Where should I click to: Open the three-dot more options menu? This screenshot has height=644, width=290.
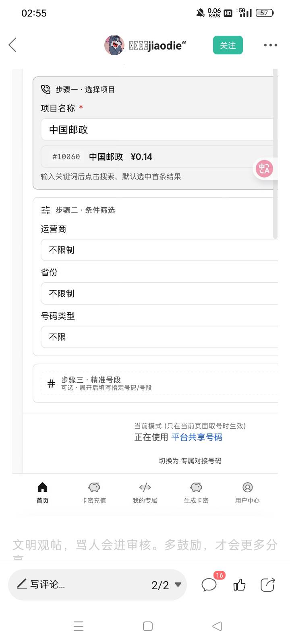point(270,45)
